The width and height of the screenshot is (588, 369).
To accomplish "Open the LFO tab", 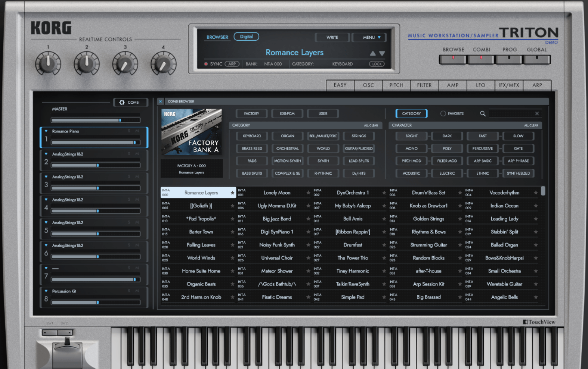I will point(481,85).
